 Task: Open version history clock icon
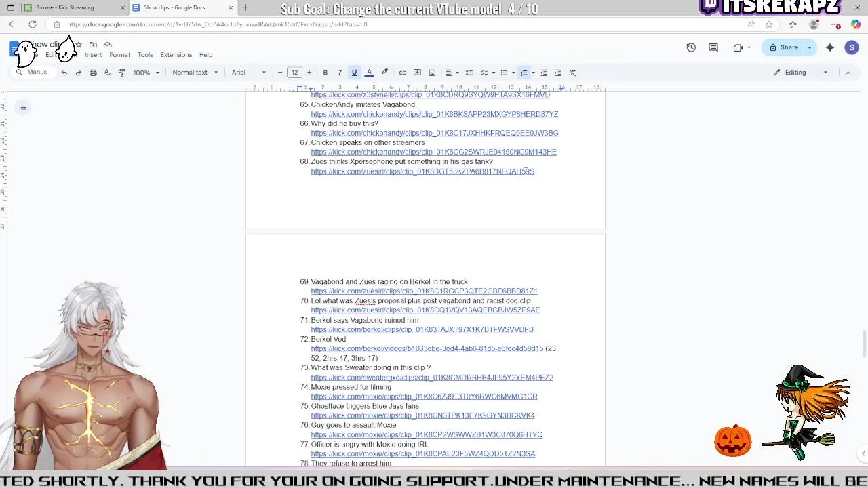pyautogui.click(x=691, y=47)
